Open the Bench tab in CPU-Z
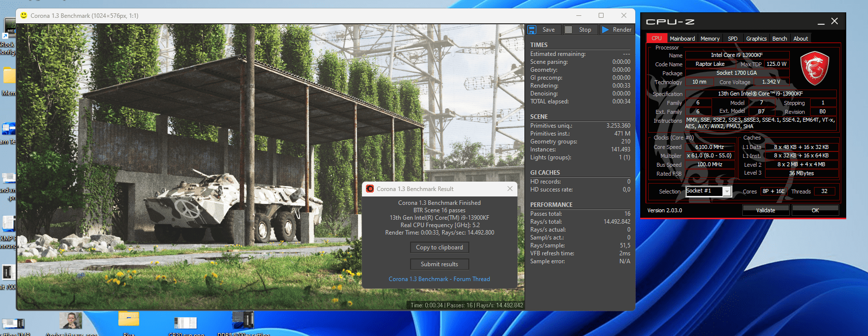The width and height of the screenshot is (868, 336). pos(779,39)
